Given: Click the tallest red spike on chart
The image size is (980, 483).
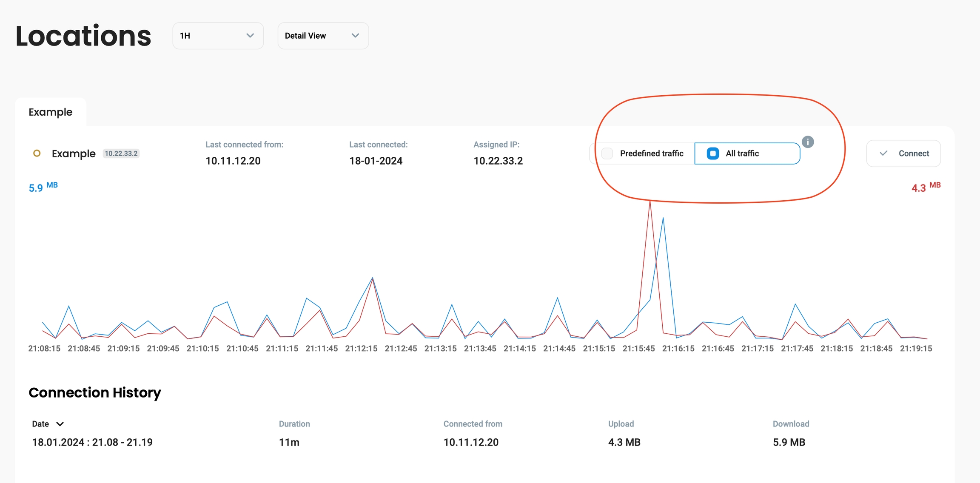Looking at the screenshot, I should [x=650, y=203].
